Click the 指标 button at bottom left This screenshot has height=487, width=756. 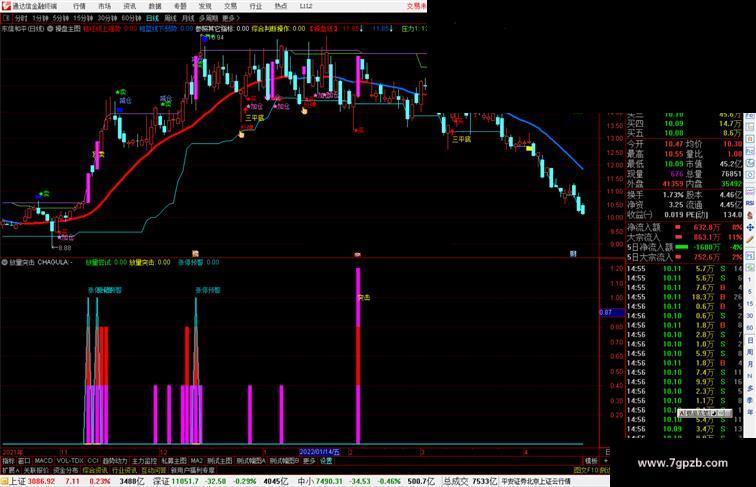click(x=8, y=461)
